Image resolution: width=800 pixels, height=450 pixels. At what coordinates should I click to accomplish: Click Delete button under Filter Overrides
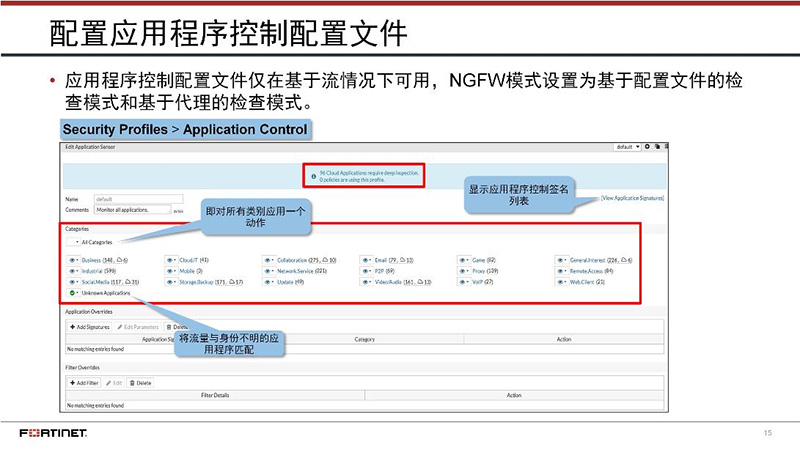point(140,383)
